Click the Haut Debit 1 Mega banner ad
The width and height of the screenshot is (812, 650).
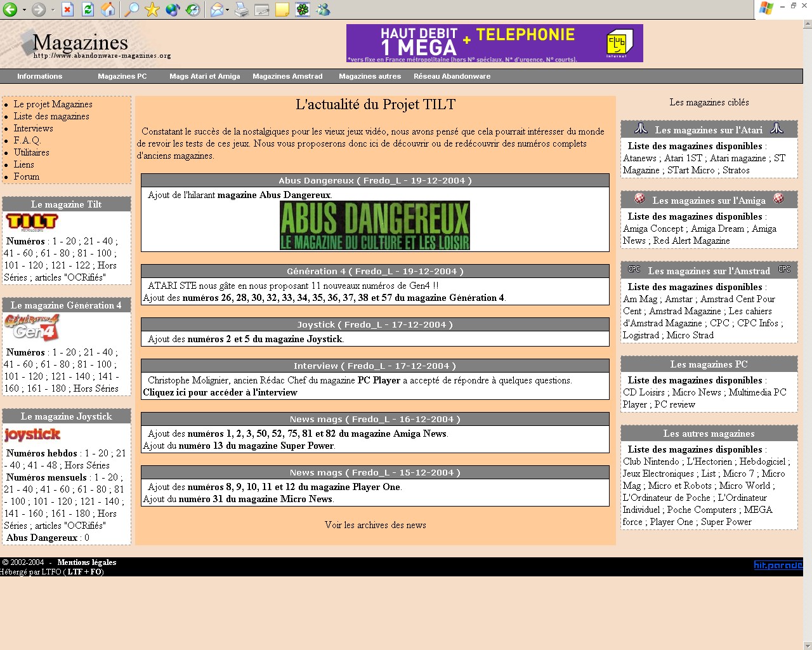click(x=495, y=43)
